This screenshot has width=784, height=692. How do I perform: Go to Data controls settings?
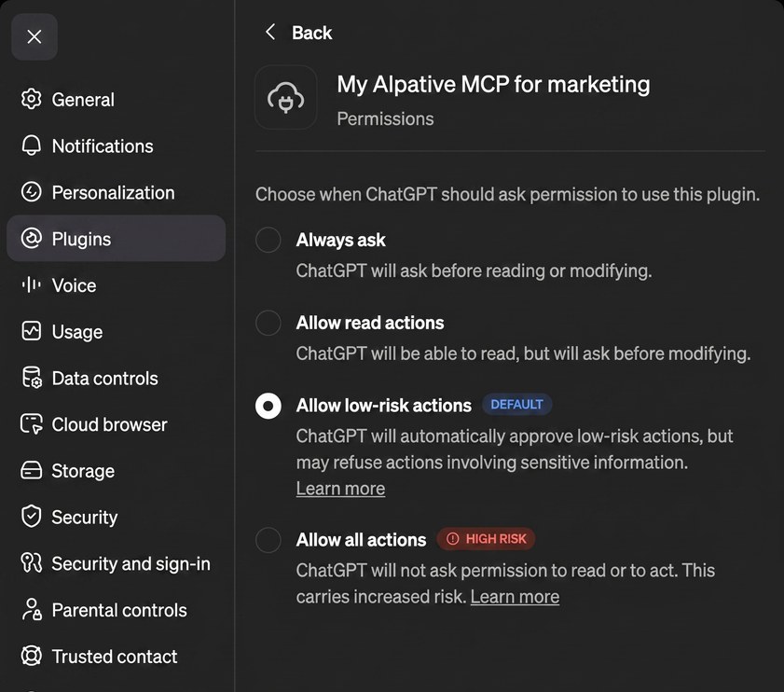pos(116,378)
